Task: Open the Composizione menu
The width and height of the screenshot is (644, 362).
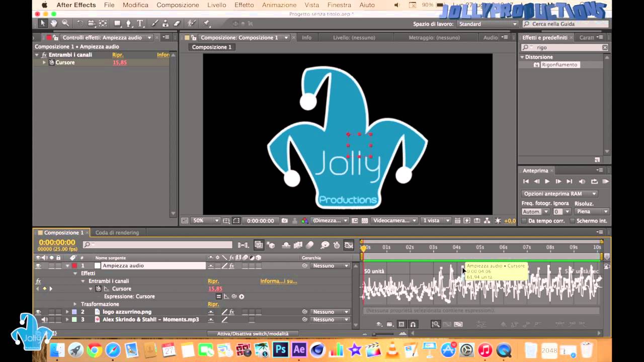Action: (178, 5)
